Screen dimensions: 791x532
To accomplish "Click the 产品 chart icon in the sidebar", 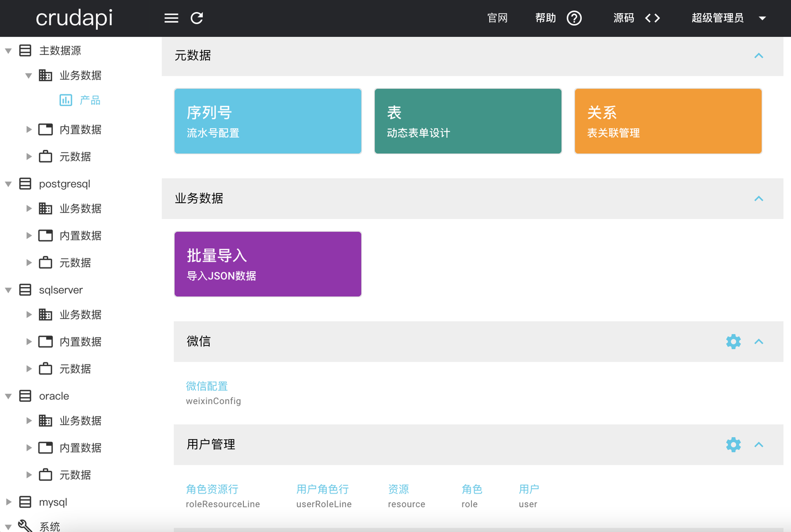I will pos(65,100).
